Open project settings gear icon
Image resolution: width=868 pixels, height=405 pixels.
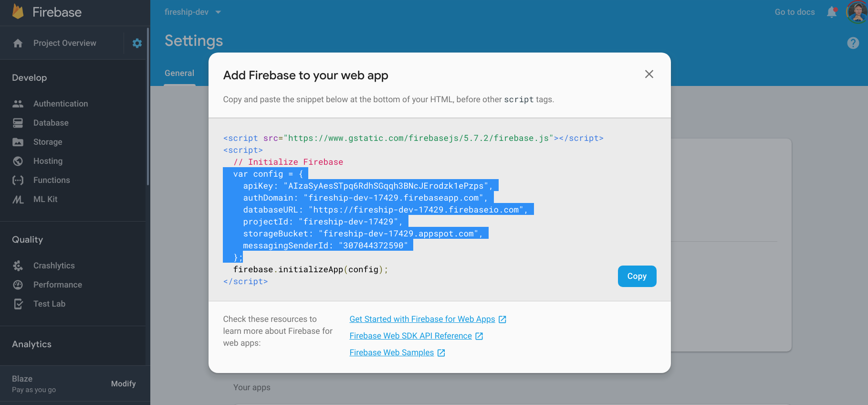pos(137,43)
